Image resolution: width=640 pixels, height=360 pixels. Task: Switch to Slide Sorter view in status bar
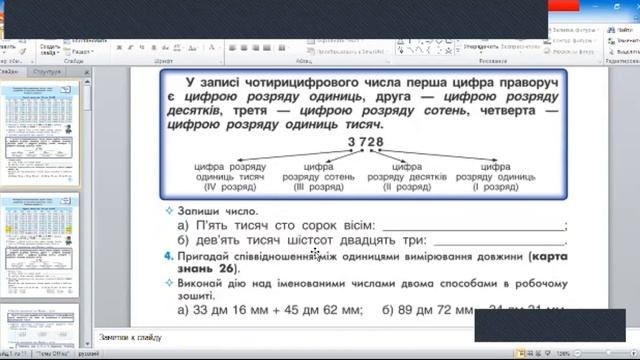pos(530,353)
